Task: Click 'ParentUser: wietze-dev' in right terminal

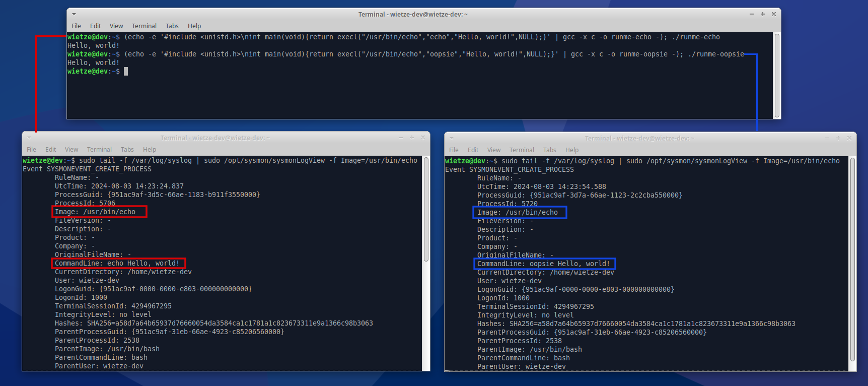Action: tap(522, 367)
